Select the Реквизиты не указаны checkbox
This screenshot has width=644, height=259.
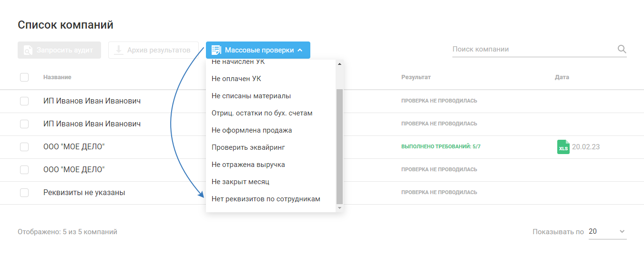click(24, 193)
